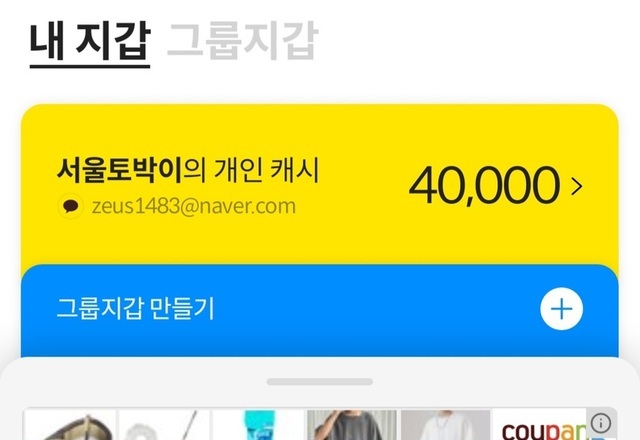Screen dimensions: 640x440
Task: Open the white shirt model ad thumbnail
Action: [445, 425]
